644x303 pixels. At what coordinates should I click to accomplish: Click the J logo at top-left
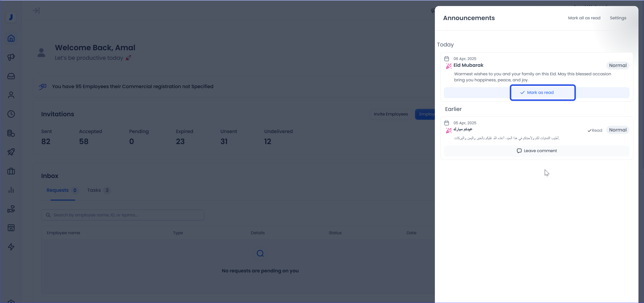coord(11,17)
